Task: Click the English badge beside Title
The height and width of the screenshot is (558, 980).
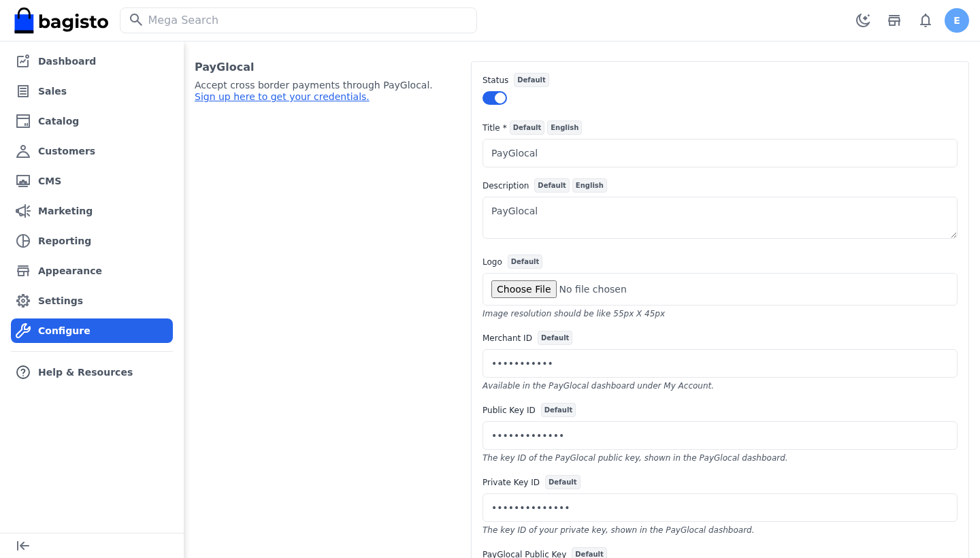Action: 565,127
